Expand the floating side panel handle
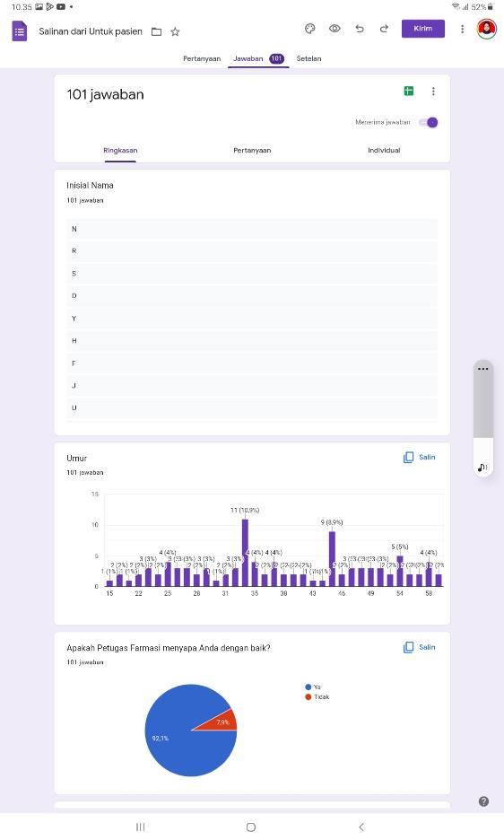 point(483,369)
